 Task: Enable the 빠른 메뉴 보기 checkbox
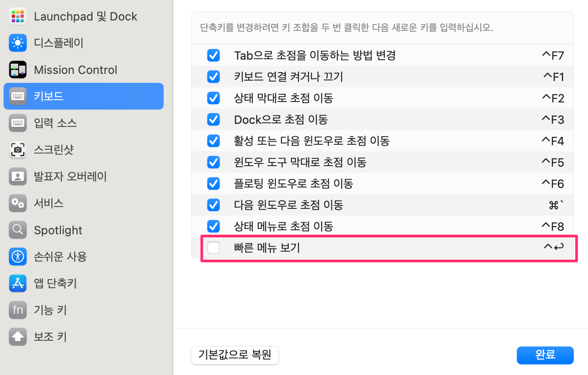213,248
